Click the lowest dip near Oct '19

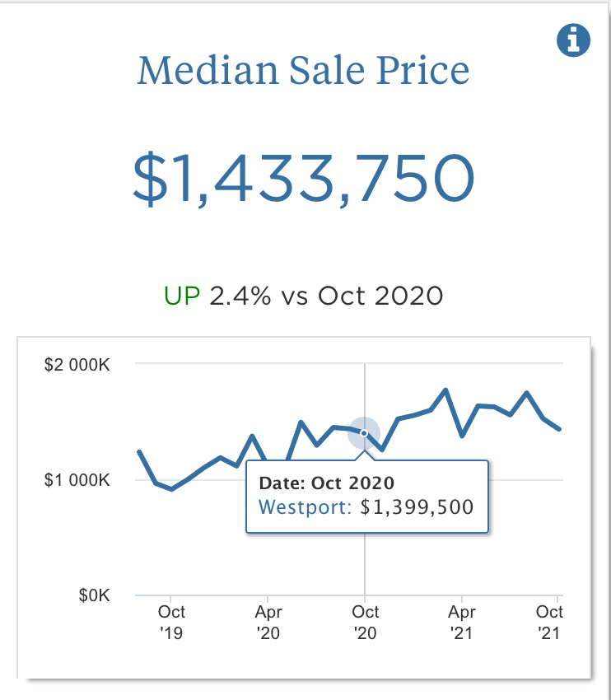click(171, 489)
